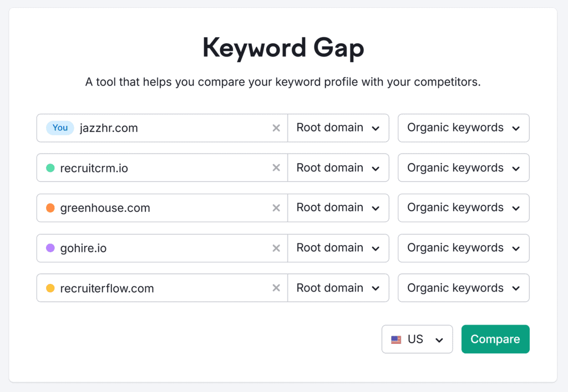Open Root domain dropdown for jazzhr.com

pos(338,128)
